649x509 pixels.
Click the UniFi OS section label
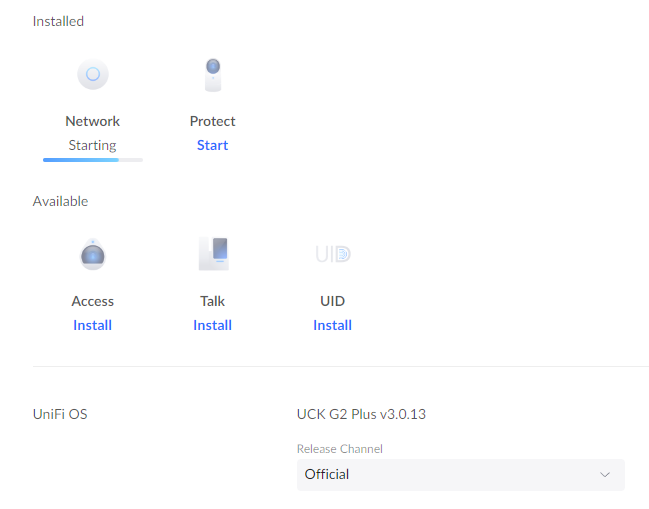(x=60, y=413)
